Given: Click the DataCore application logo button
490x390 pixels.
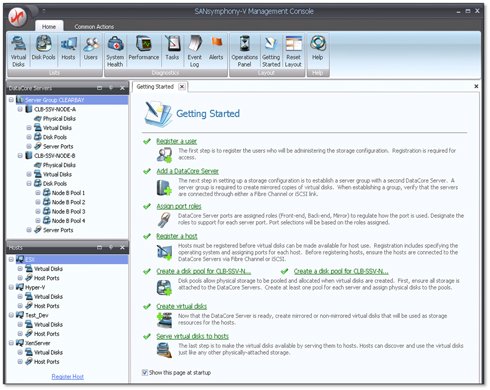Looking at the screenshot, I should click(x=18, y=17).
